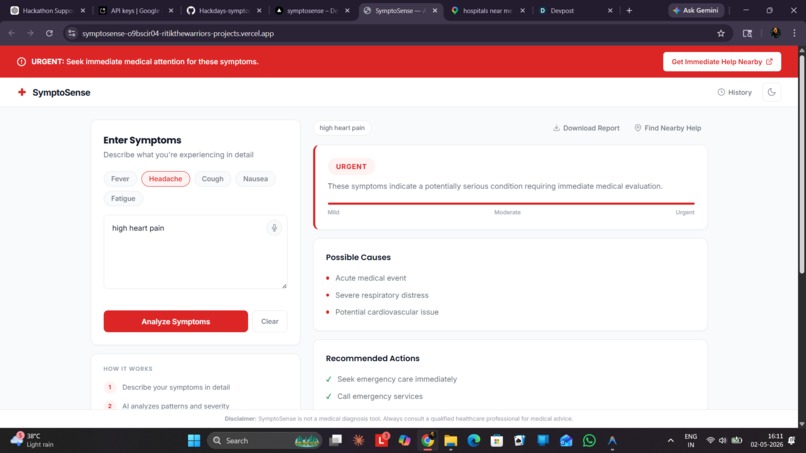
Task: Close the SymptoSense browser tab
Action: [x=434, y=10]
